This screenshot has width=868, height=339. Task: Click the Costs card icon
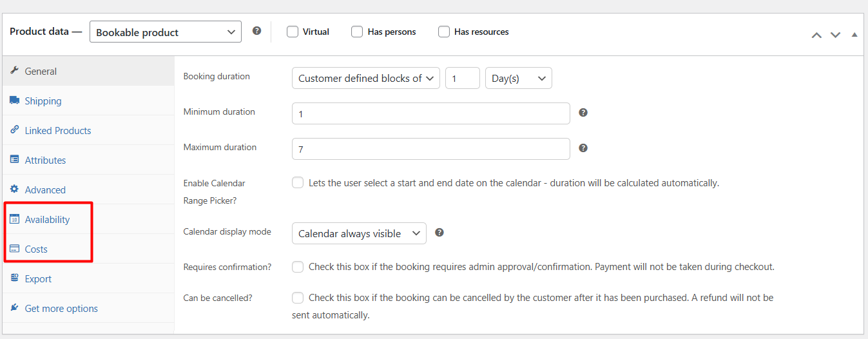click(14, 249)
